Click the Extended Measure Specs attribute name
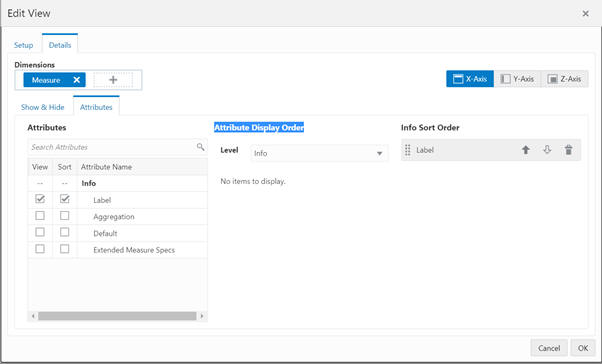602x364 pixels. click(134, 250)
